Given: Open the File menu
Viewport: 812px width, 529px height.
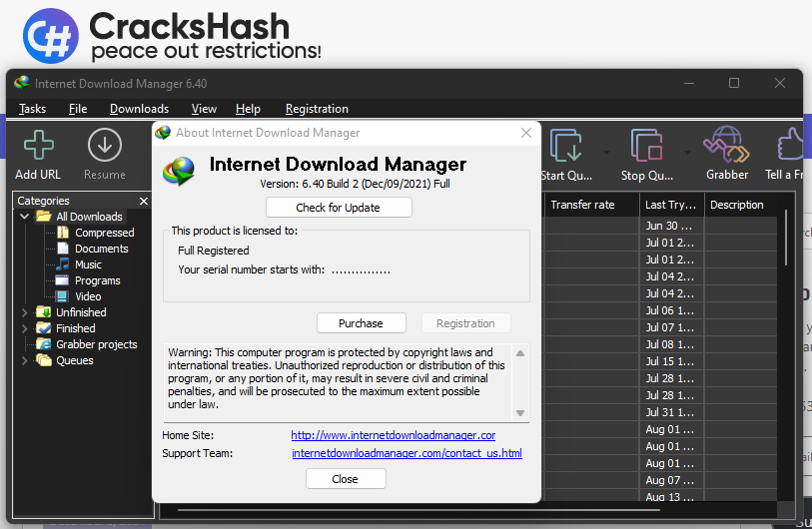Looking at the screenshot, I should (x=78, y=109).
